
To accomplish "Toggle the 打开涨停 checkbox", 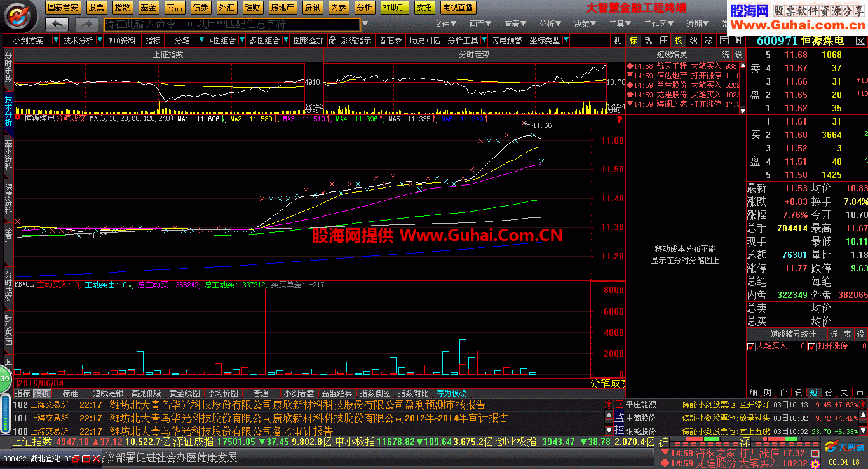I will pos(811,346).
